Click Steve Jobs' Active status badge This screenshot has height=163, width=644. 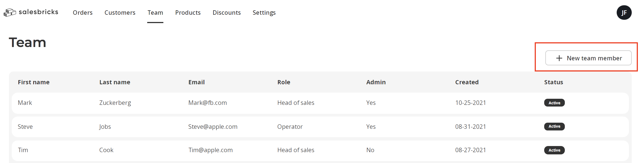(x=554, y=127)
